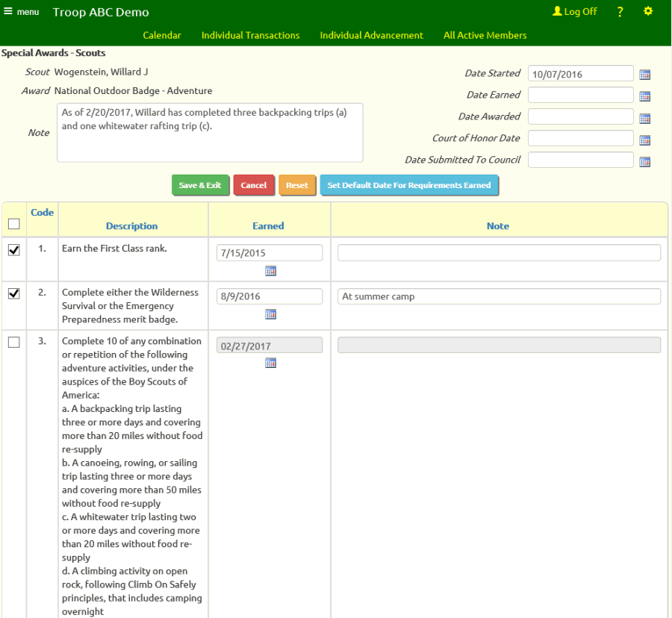Image resolution: width=672 pixels, height=618 pixels.
Task: Open the hamburger menu icon
Action: coord(8,11)
